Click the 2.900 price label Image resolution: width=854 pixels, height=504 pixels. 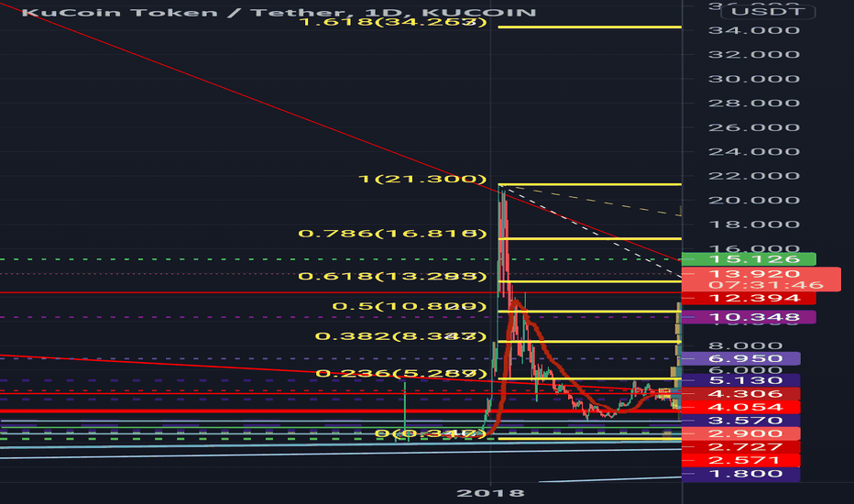tap(741, 433)
